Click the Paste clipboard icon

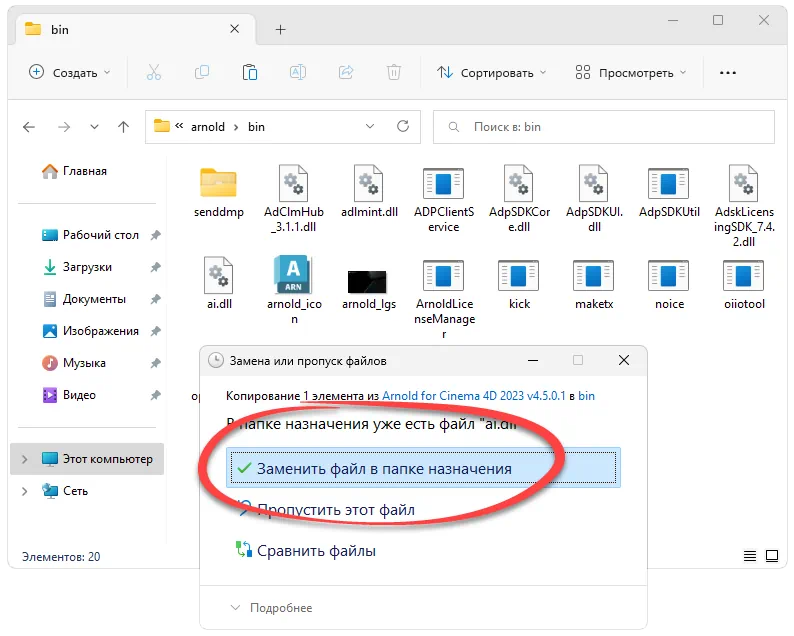pyautogui.click(x=250, y=73)
